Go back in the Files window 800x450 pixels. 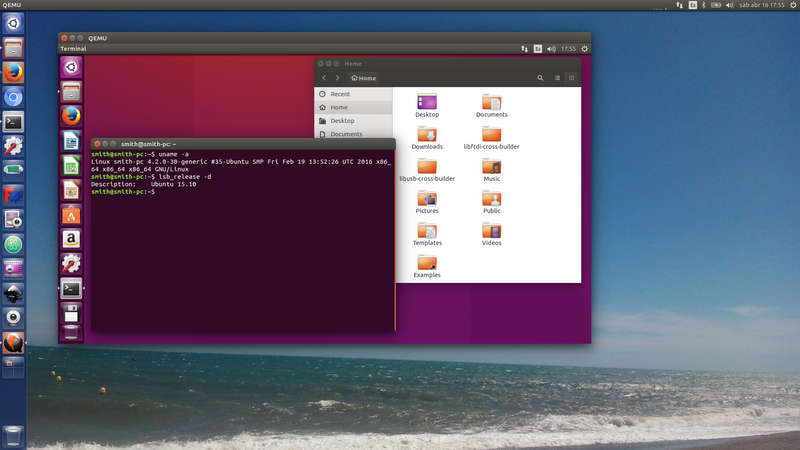(324, 78)
